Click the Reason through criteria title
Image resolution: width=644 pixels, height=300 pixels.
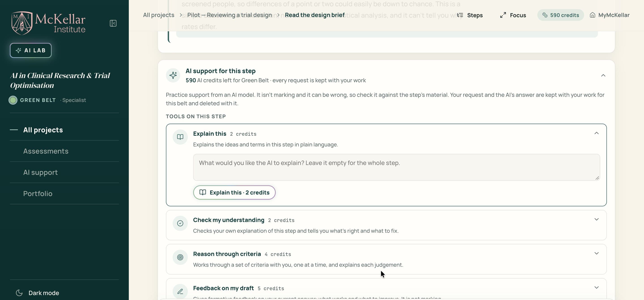point(227,254)
